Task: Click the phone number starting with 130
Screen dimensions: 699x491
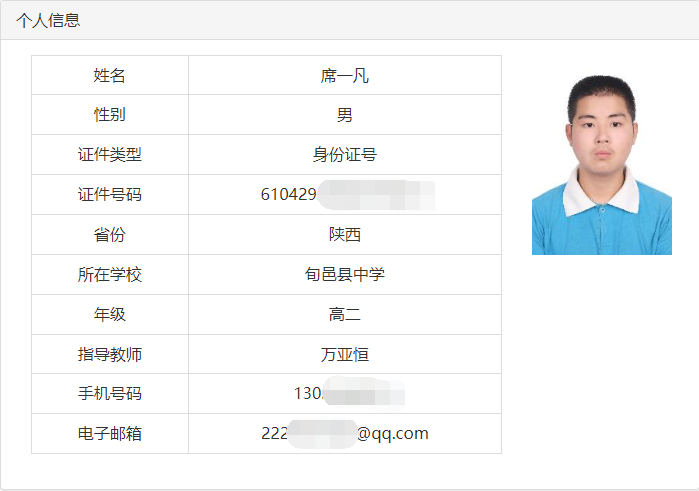Action: (x=349, y=393)
